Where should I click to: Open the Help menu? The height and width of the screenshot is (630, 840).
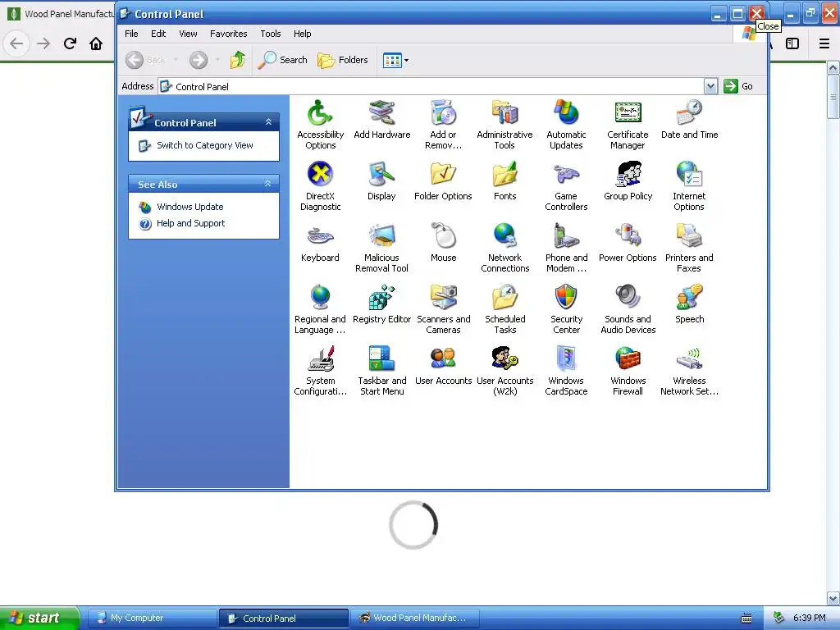coord(302,34)
